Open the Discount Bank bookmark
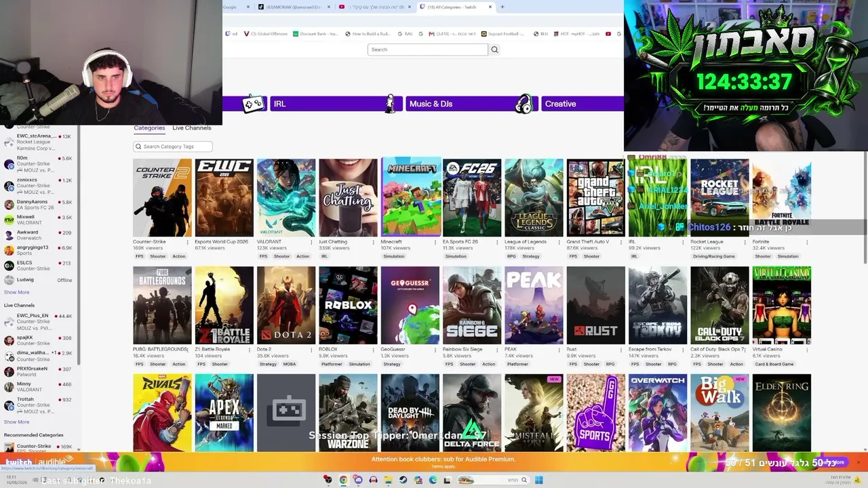The height and width of the screenshot is (488, 868). (315, 34)
